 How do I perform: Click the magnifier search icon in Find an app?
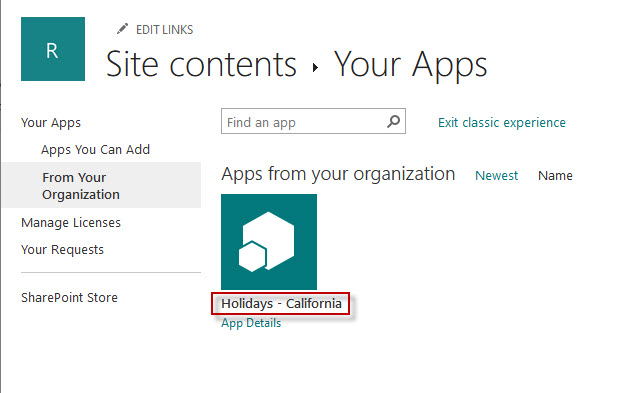(393, 121)
